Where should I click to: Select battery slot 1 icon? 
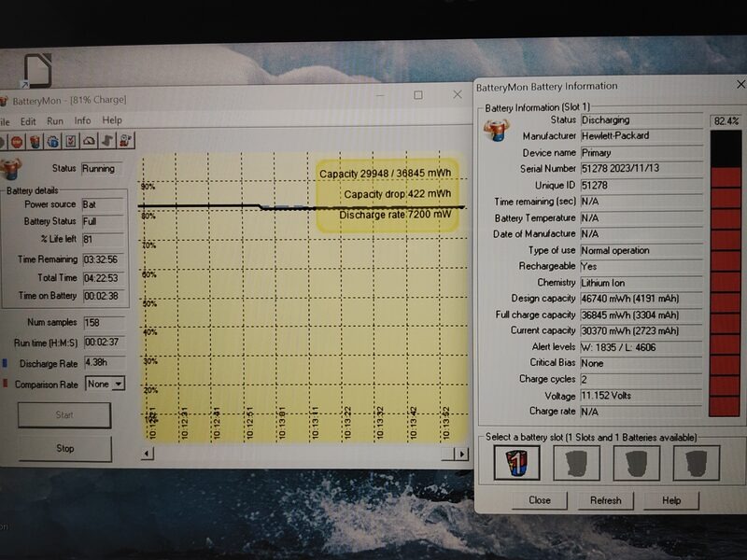click(x=517, y=462)
